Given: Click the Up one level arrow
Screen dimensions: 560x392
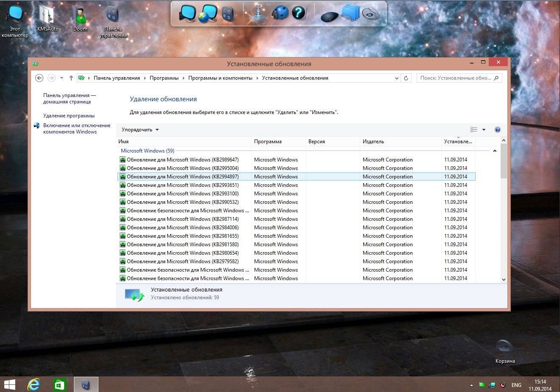Looking at the screenshot, I should tap(71, 78).
